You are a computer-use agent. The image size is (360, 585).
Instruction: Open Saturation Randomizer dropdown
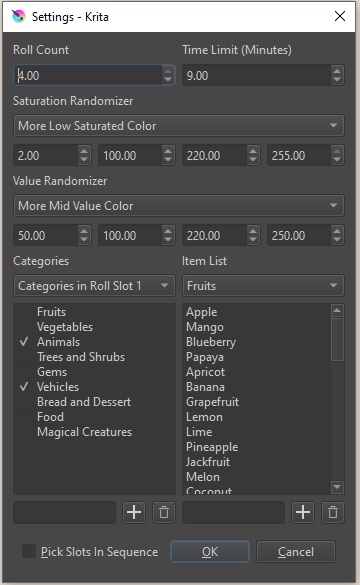[x=179, y=126]
